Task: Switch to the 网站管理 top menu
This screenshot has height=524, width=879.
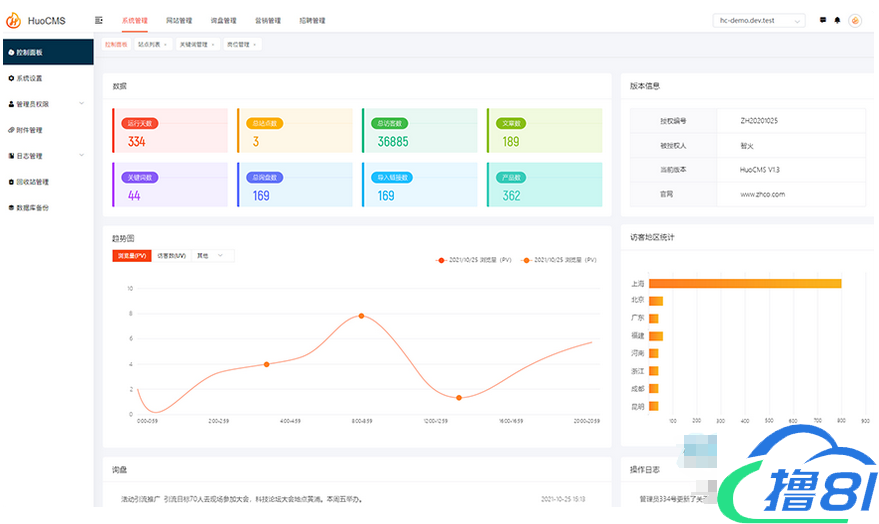Action: [x=179, y=20]
